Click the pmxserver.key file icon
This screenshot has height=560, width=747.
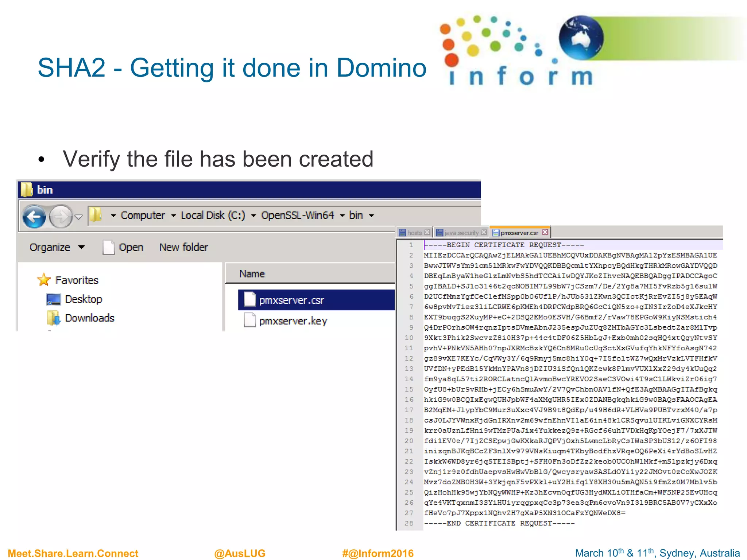pyautogui.click(x=250, y=320)
